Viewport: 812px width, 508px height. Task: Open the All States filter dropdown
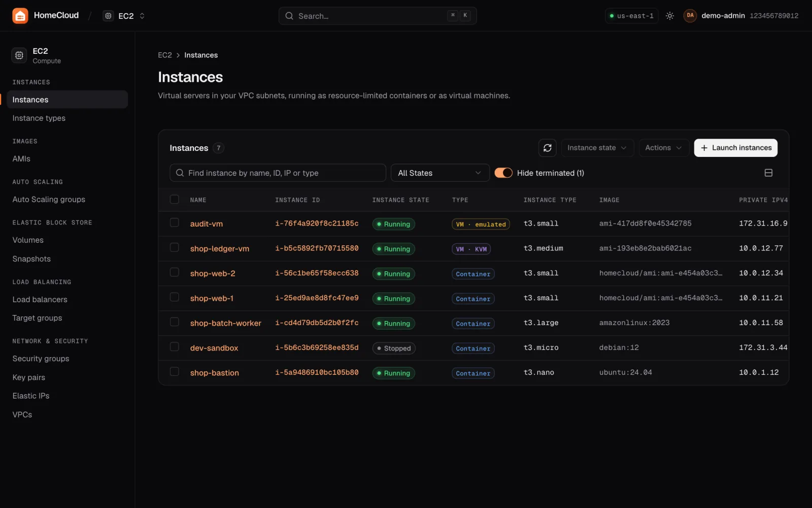coord(439,173)
